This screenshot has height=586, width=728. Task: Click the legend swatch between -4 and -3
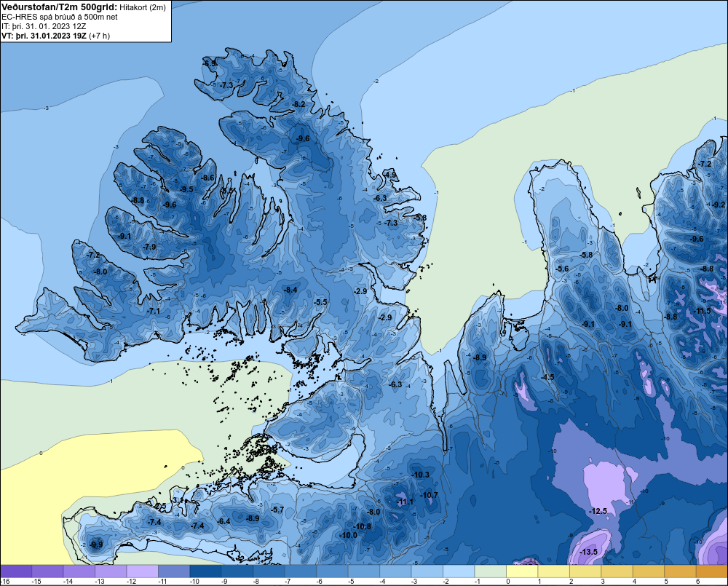click(x=395, y=571)
